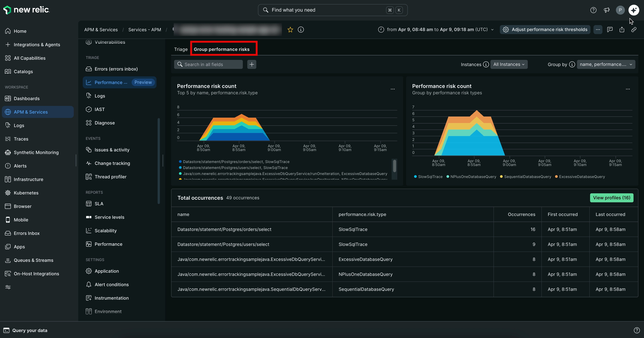The height and width of the screenshot is (338, 644).
Task: Click Adjust performance risk thresholds button
Action: coord(545,30)
